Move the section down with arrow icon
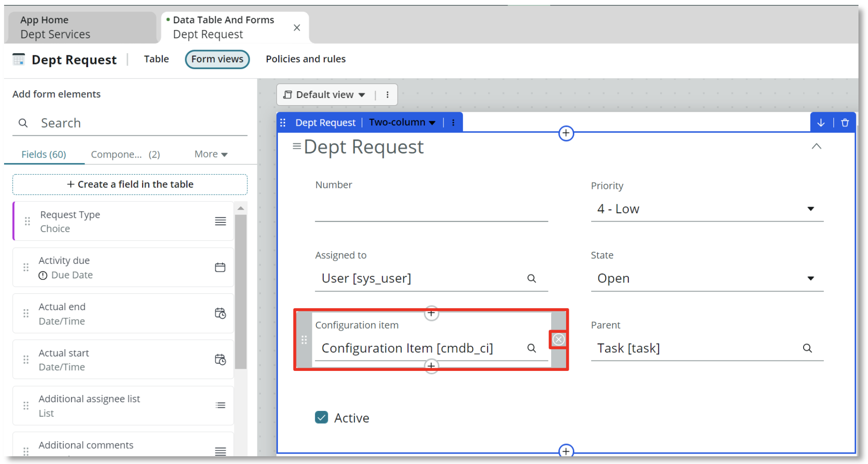868x464 pixels. tap(821, 123)
